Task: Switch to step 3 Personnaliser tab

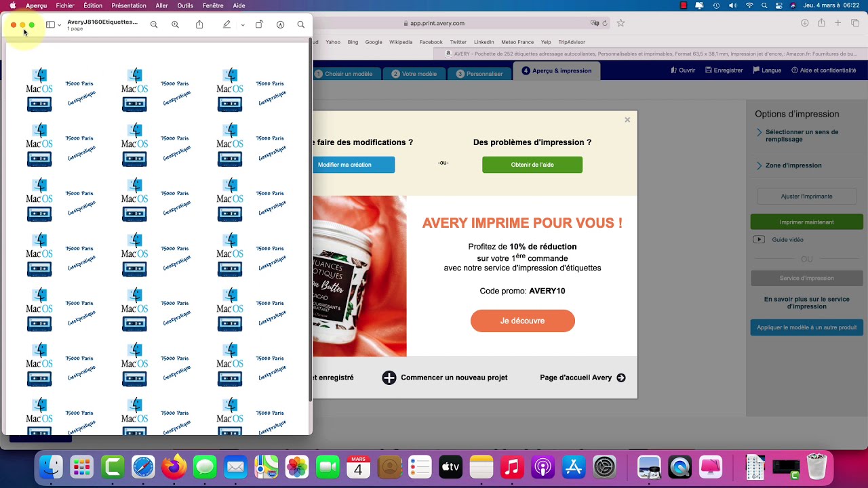Action: [x=479, y=74]
